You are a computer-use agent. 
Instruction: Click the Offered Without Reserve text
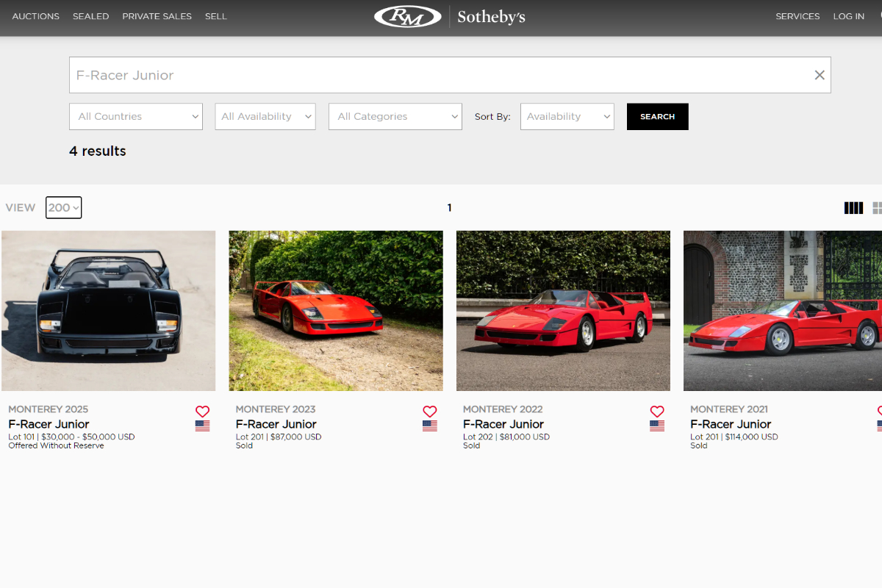56,445
